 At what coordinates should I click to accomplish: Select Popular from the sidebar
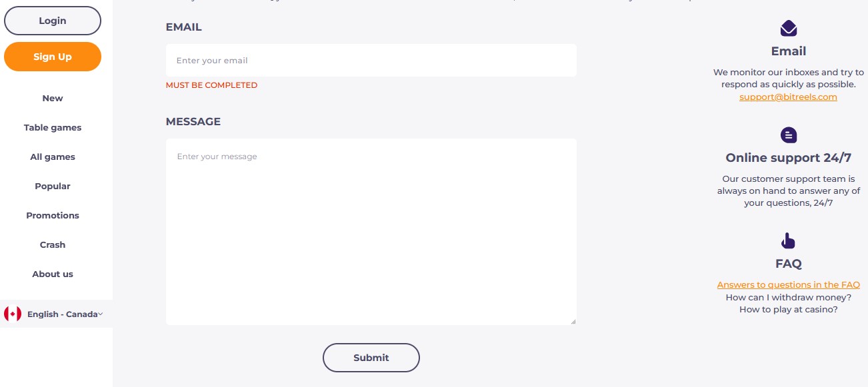pyautogui.click(x=53, y=186)
